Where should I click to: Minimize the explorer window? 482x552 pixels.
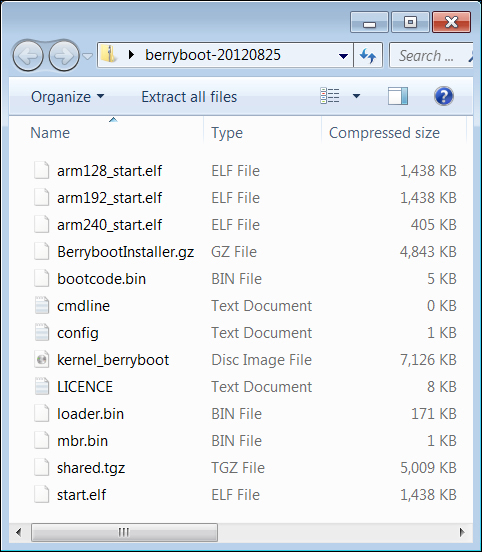pyautogui.click(x=369, y=22)
